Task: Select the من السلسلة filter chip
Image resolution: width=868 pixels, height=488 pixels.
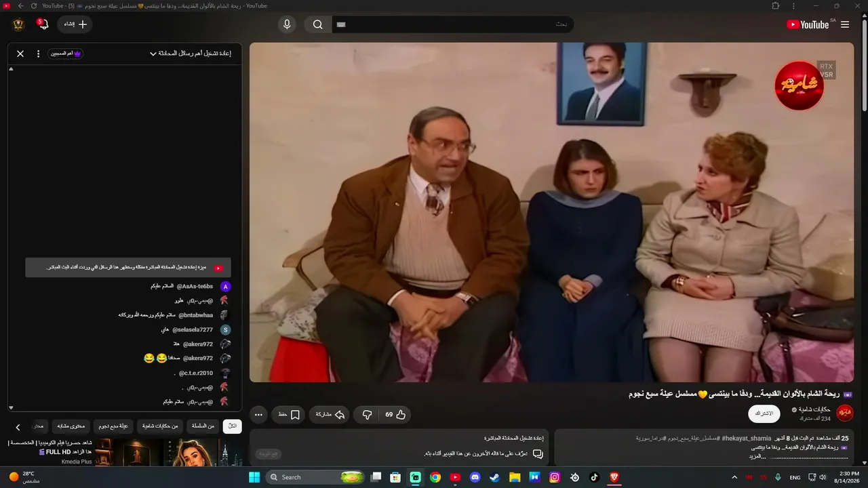Action: click(x=203, y=426)
